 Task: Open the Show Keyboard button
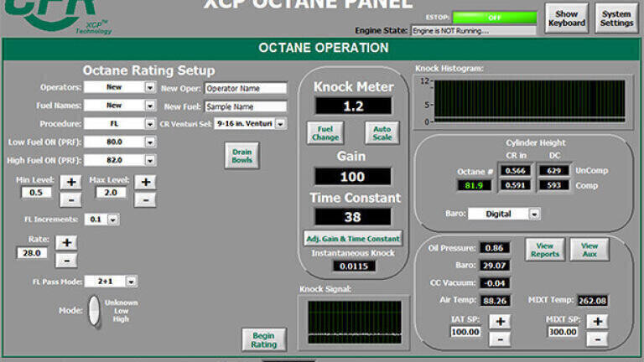pyautogui.click(x=566, y=18)
